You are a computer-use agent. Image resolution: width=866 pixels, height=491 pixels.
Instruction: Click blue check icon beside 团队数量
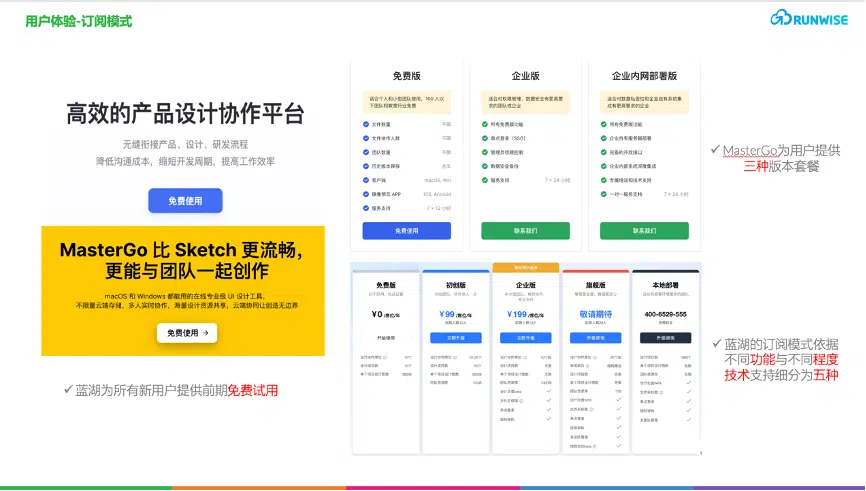(366, 152)
